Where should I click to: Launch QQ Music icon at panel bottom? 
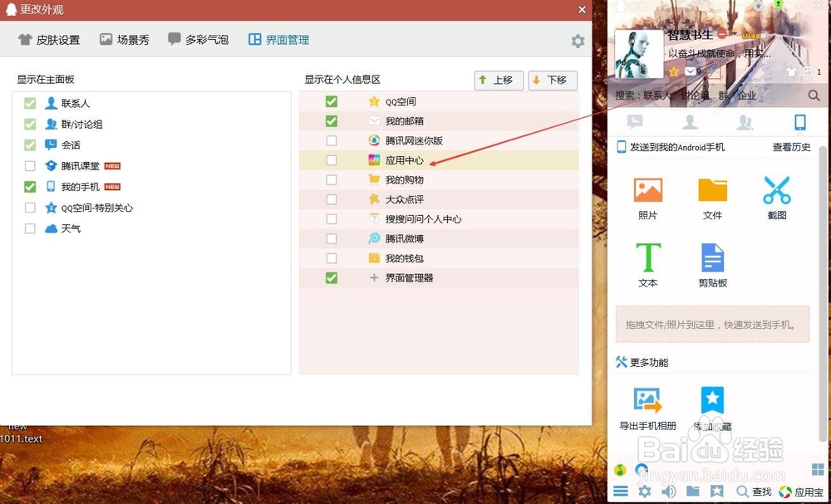point(620,470)
